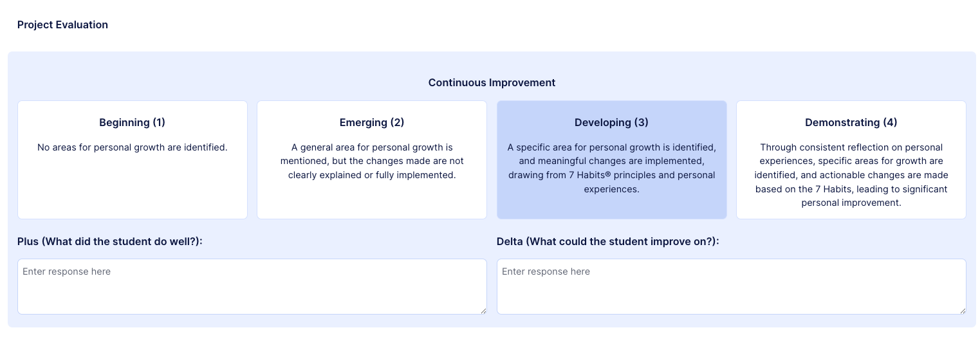Screen dimensions: 980x339
Task: Click the "Plus (What did the student do well?)" label
Action: point(110,241)
